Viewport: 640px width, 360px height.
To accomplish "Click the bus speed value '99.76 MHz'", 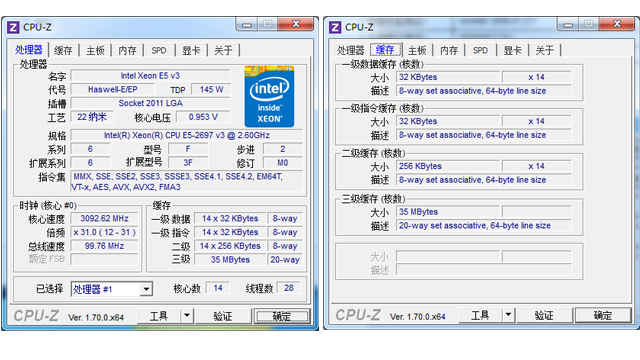I will click(x=104, y=246).
